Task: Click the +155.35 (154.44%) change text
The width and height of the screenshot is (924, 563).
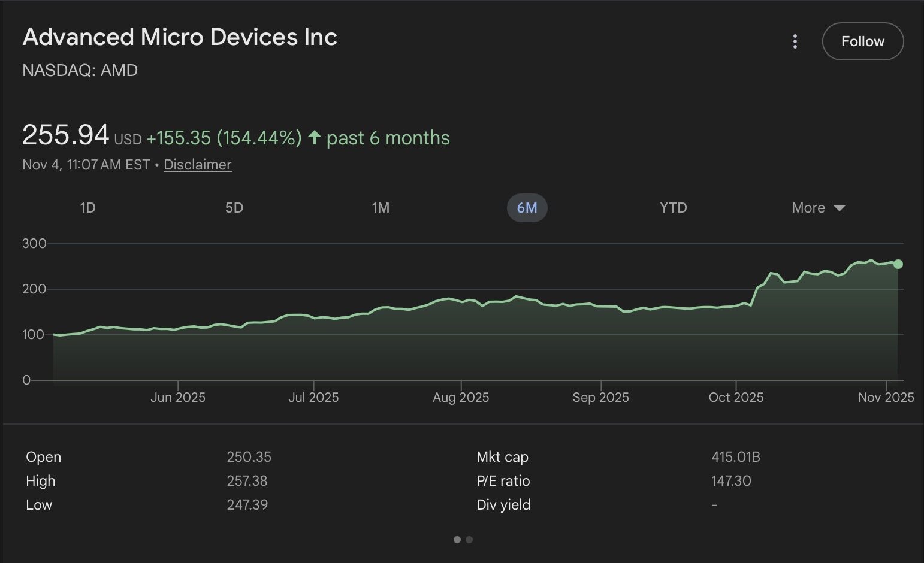Action: point(224,138)
